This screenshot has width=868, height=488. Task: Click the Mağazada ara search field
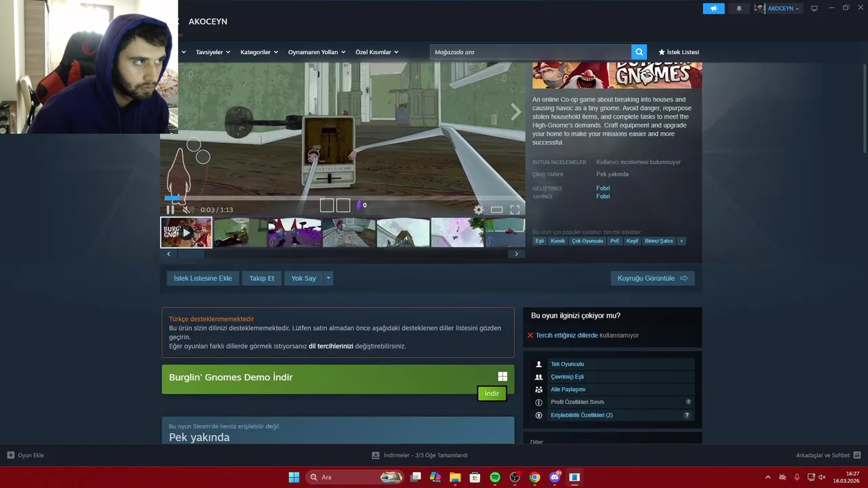[x=530, y=52]
